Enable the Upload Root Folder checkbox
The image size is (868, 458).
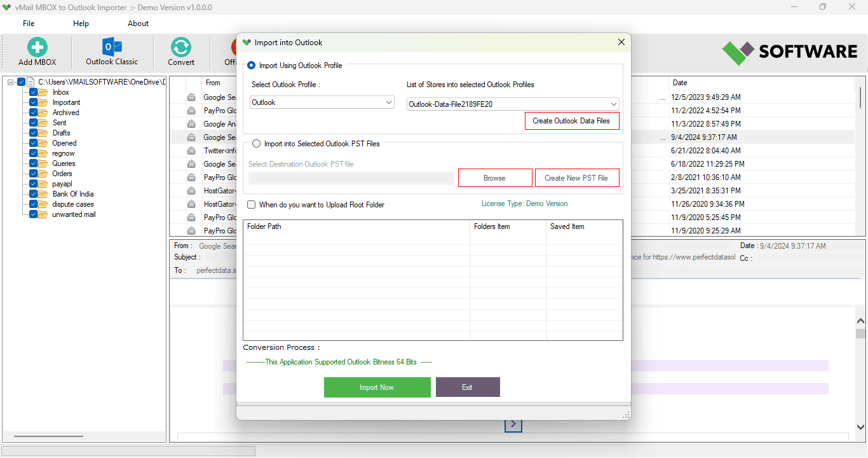[252, 205]
